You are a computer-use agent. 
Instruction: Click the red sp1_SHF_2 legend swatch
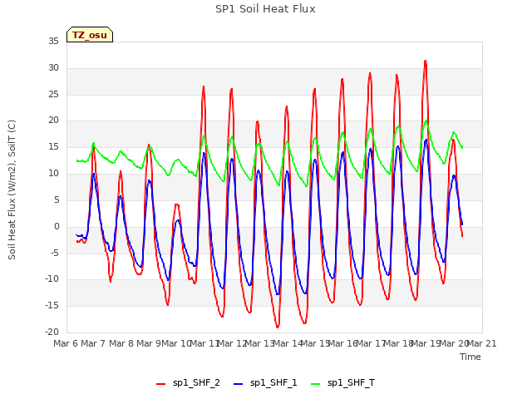(x=160, y=384)
